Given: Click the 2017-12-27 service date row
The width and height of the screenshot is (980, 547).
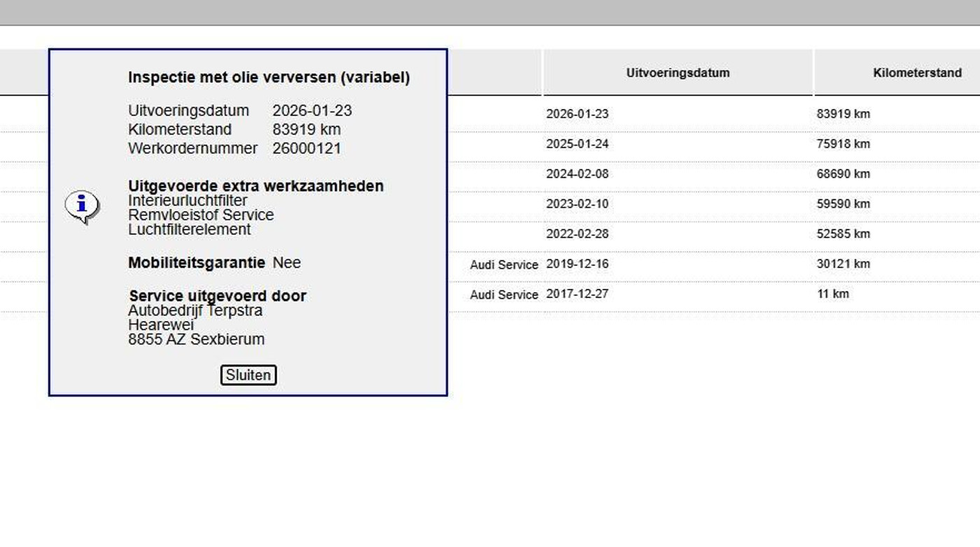Looking at the screenshot, I should [577, 294].
